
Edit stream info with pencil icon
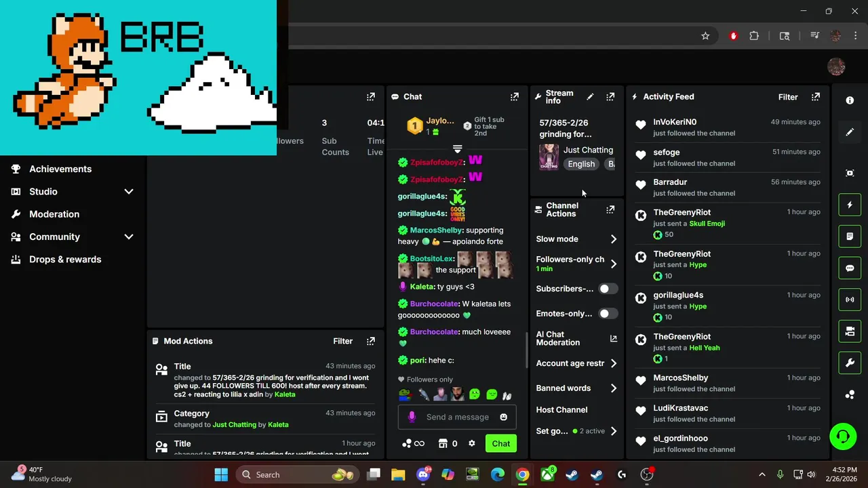click(x=590, y=97)
